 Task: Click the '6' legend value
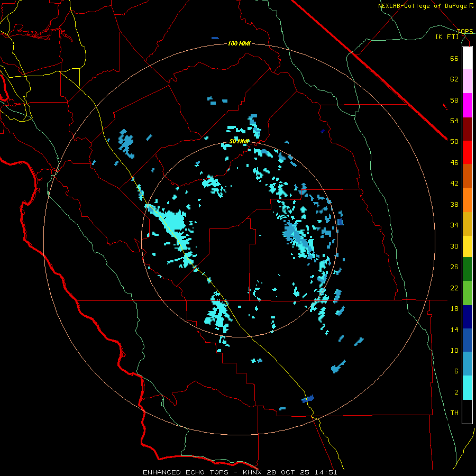pyautogui.click(x=456, y=371)
